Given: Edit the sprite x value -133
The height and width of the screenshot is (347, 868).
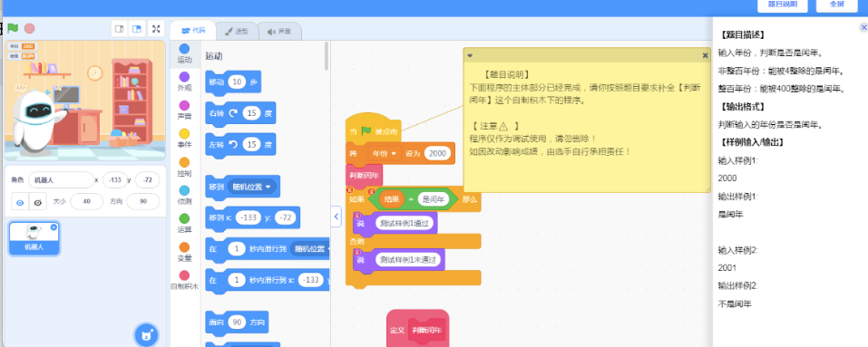Looking at the screenshot, I should (x=114, y=180).
